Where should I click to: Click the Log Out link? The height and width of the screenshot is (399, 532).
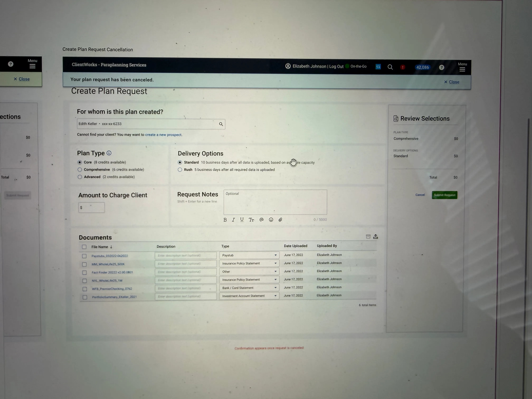point(336,66)
